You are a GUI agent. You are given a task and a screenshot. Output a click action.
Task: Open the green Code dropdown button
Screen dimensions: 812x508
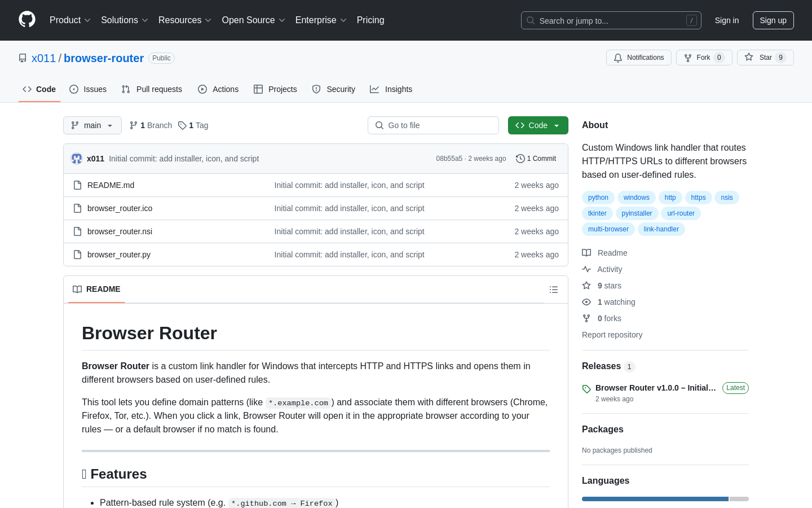point(538,125)
